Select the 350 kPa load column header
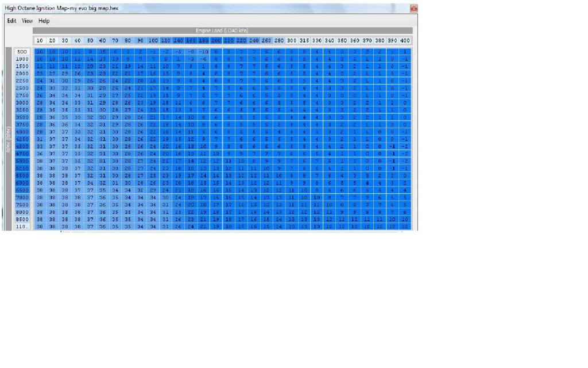Screen dimensions: 588x368 pyautogui.click(x=342, y=41)
